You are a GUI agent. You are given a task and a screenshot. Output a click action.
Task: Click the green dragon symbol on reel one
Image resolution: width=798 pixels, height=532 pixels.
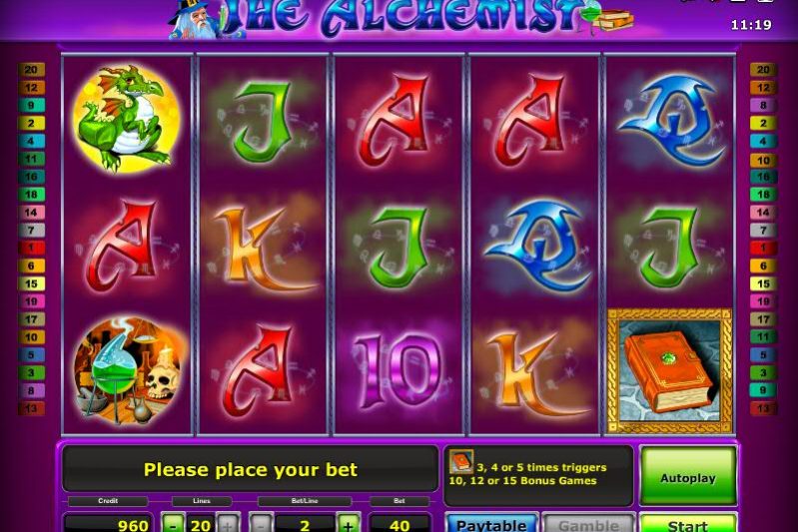(126, 119)
